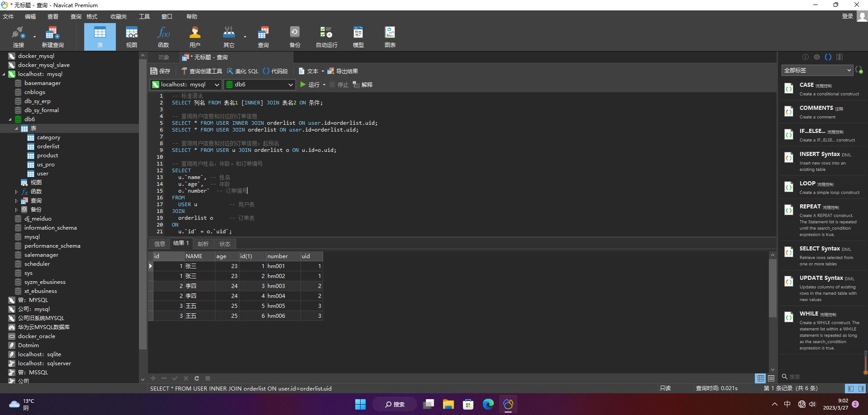Click the 运行 (Run) button
This screenshot has height=415, width=868.
coord(310,85)
